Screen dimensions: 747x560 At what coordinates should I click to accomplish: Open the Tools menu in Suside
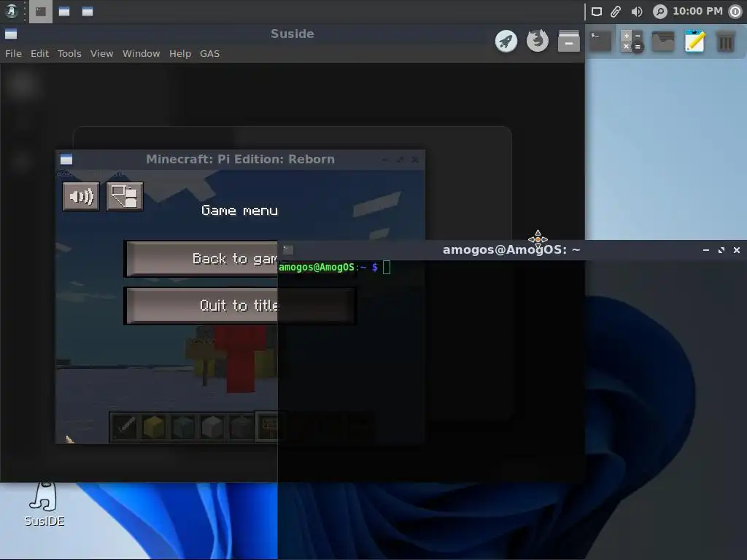click(x=69, y=53)
